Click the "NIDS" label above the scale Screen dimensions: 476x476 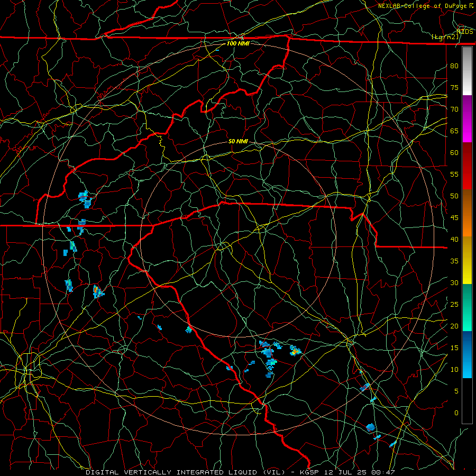pyautogui.click(x=464, y=32)
